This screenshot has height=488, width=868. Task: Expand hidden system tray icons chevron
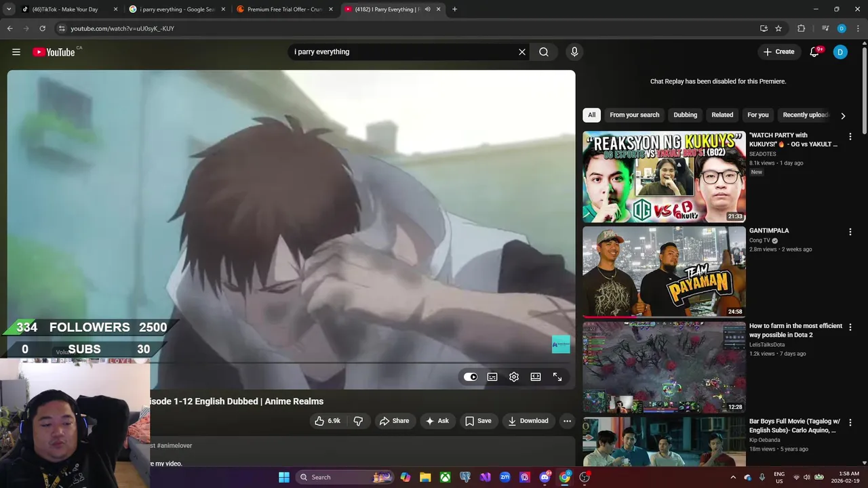tap(733, 477)
